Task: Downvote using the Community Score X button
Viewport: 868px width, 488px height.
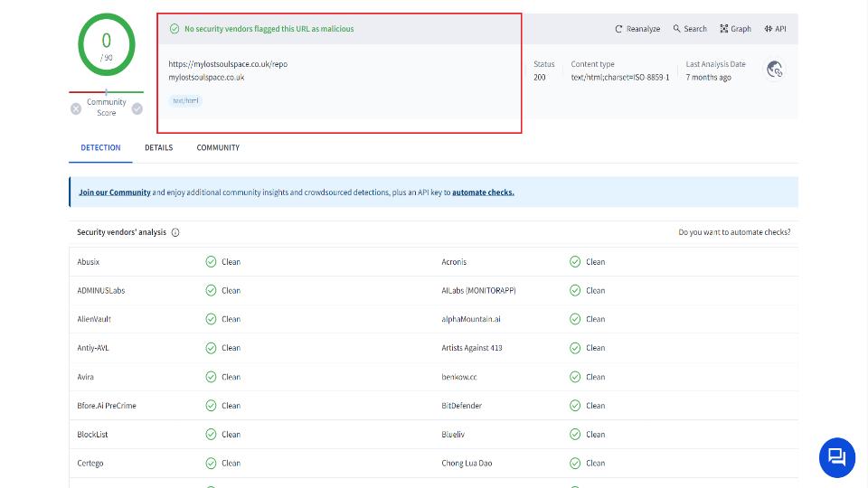Action: click(x=76, y=108)
